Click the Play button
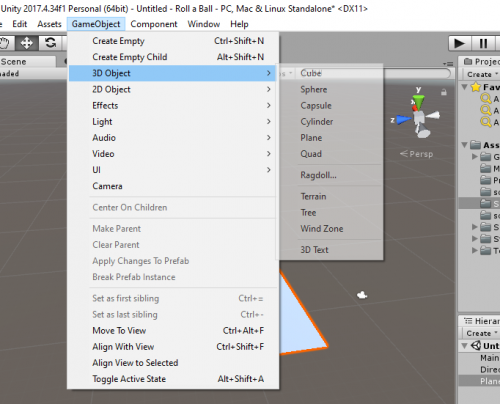The height and width of the screenshot is (404, 500). coord(459,43)
